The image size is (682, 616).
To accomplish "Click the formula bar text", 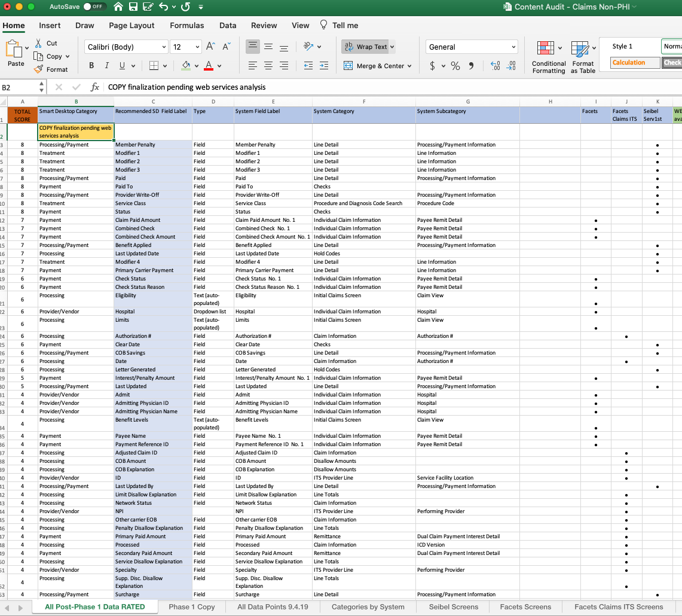I will coord(186,87).
